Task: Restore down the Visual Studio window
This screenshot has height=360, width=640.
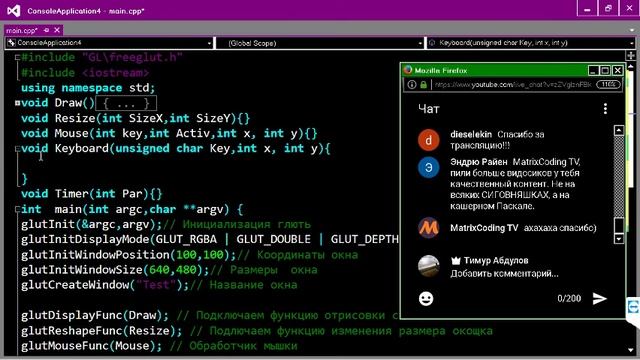Action: (608, 9)
